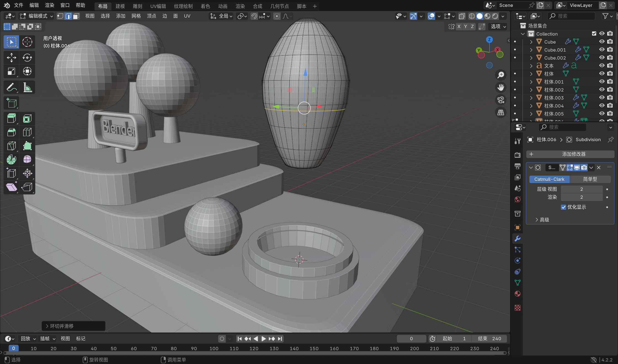Pick the Add Cube tool
The width and height of the screenshot is (618, 364).
(11, 103)
